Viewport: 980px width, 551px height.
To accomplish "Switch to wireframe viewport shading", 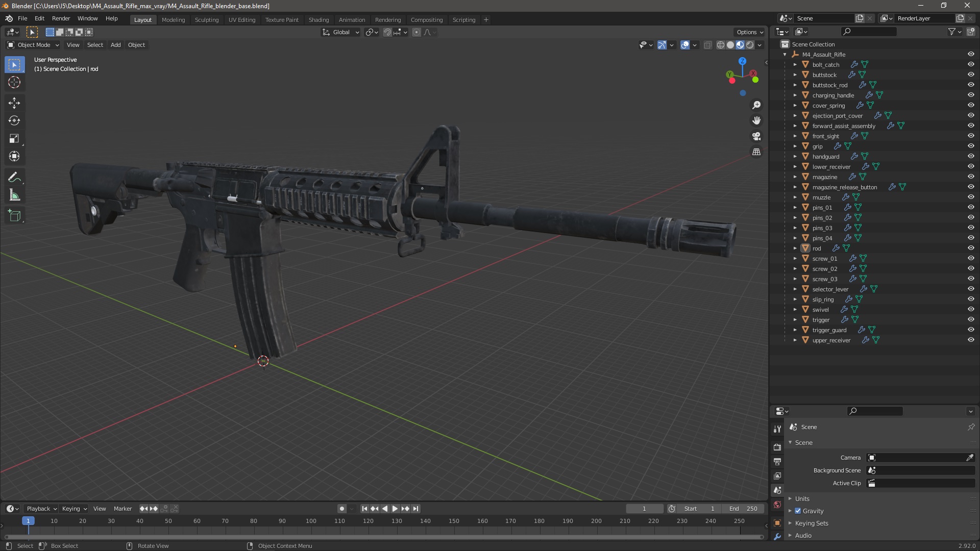I will pos(721,45).
